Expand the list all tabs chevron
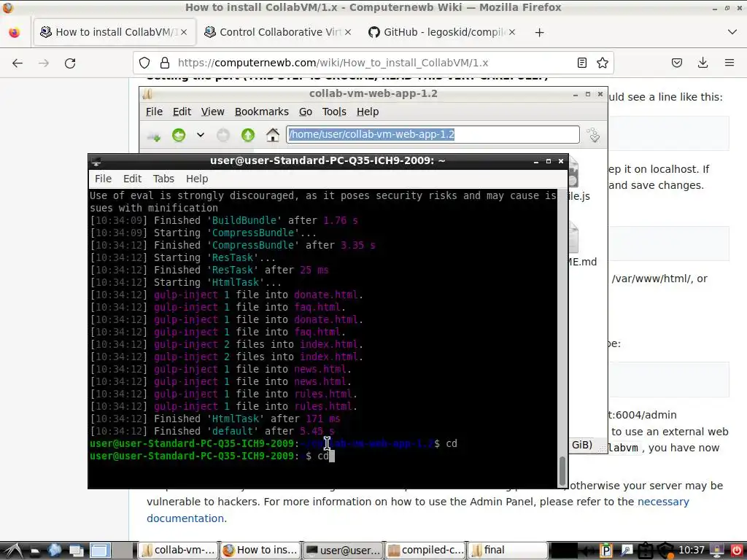Viewport: 747px width, 560px height. pos(732,32)
